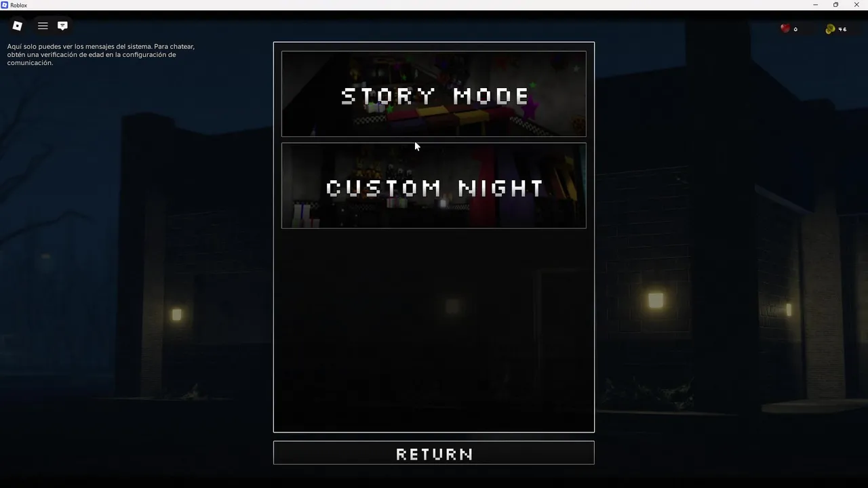
Task: Click the Roblox window title text
Action: pos(18,5)
